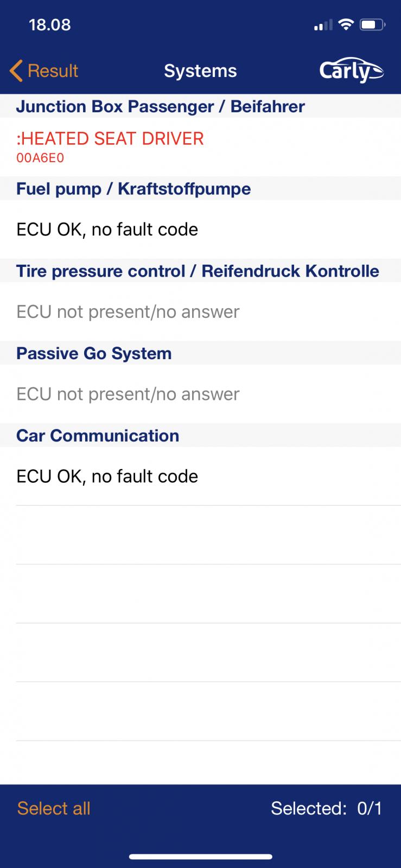This screenshot has width=401, height=868.
Task: Select the HEATED SEAT DRIVER fault
Action: [110, 139]
